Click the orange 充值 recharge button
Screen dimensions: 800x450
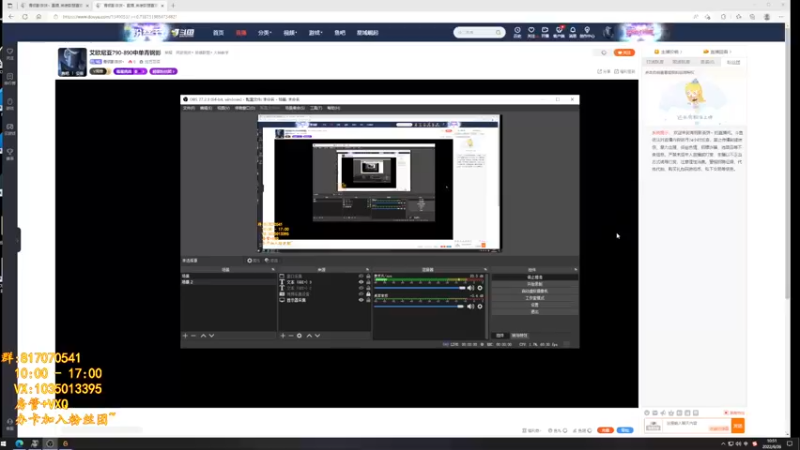(x=605, y=430)
